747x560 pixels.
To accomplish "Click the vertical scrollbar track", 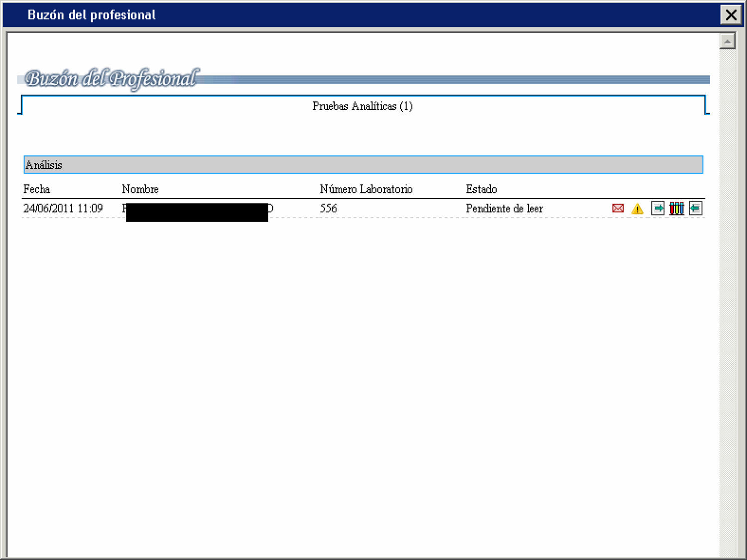I will 728,299.
